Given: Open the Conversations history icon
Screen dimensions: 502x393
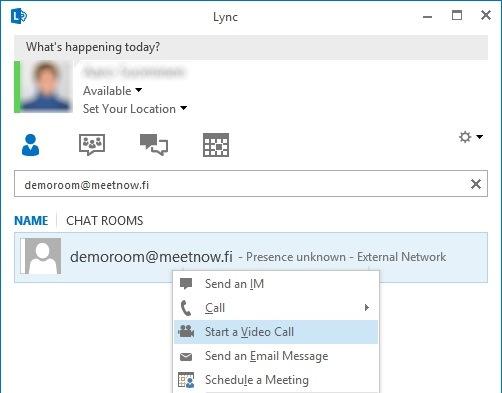Looking at the screenshot, I should (154, 145).
